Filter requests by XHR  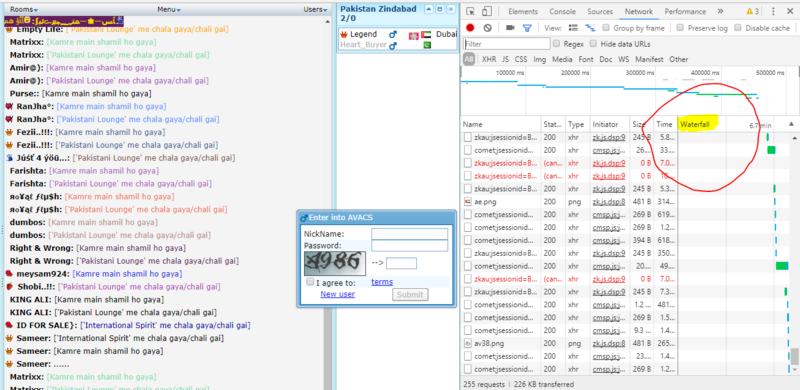pos(489,59)
